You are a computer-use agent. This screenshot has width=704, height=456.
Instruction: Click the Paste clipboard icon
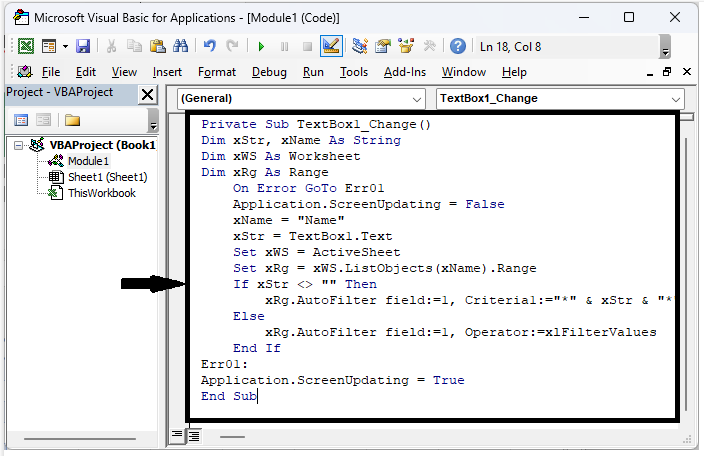[x=158, y=46]
